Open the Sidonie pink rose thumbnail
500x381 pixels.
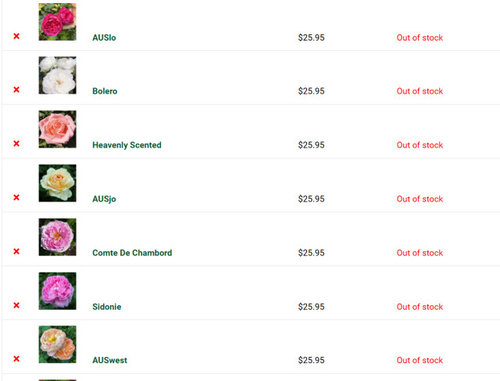pyautogui.click(x=57, y=291)
